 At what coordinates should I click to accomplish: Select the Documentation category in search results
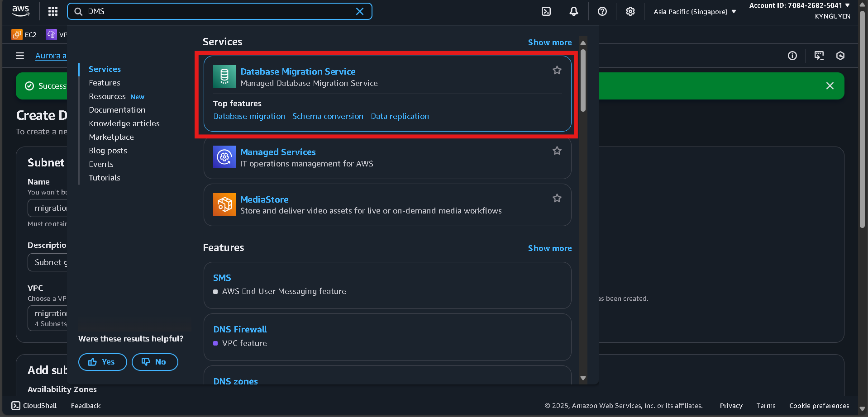[117, 110]
